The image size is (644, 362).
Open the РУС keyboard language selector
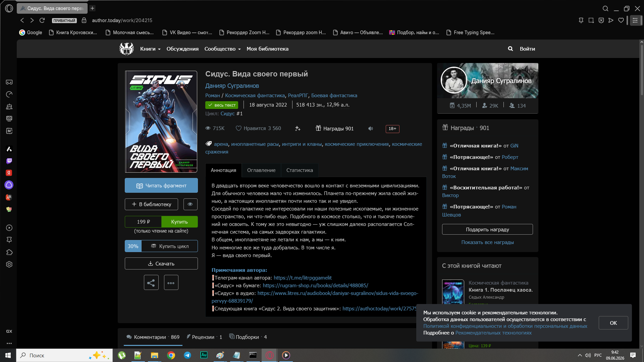pyautogui.click(x=598, y=355)
